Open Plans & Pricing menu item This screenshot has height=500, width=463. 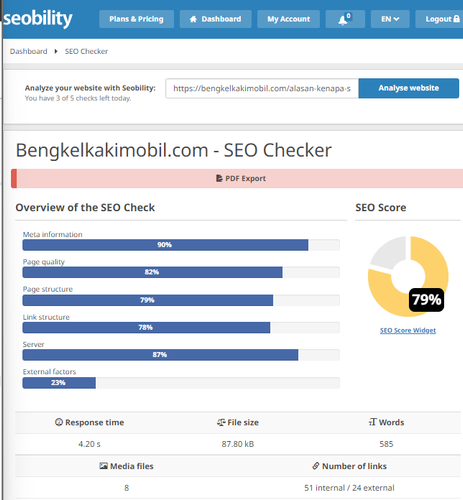[136, 19]
